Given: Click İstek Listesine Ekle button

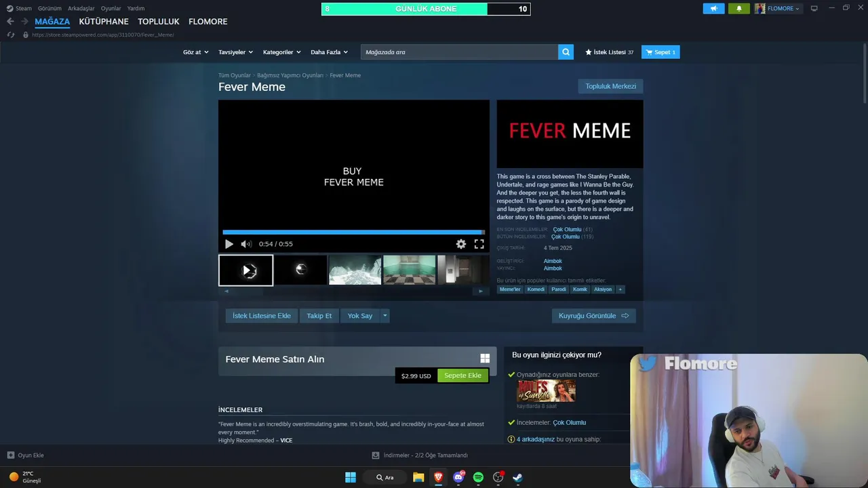Looking at the screenshot, I should click(x=262, y=316).
